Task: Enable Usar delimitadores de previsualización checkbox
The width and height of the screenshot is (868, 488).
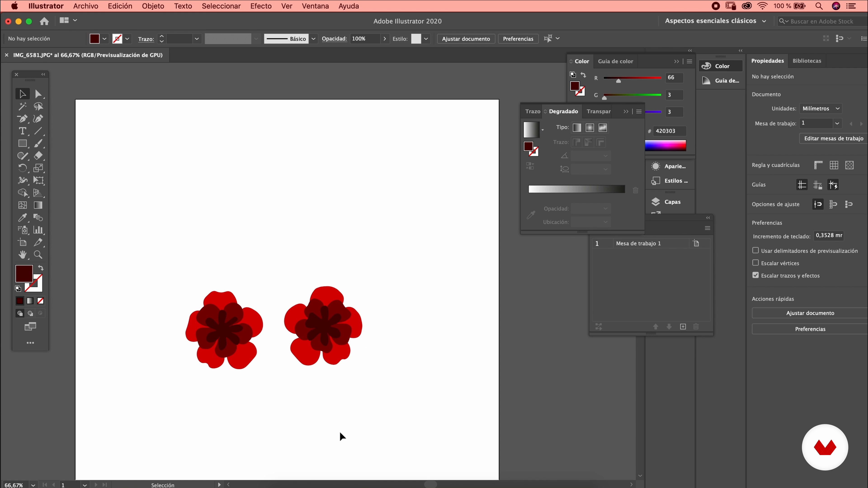Action: (x=755, y=250)
